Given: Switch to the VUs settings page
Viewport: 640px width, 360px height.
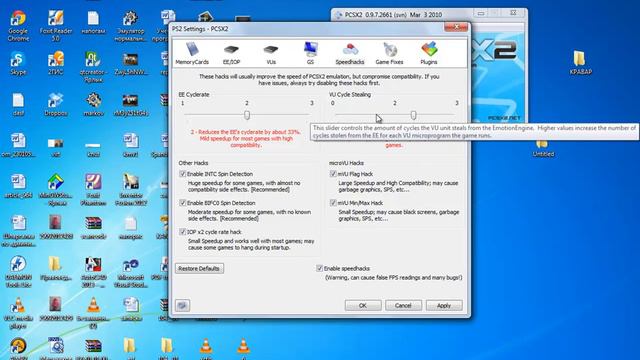Looking at the screenshot, I should tap(271, 53).
